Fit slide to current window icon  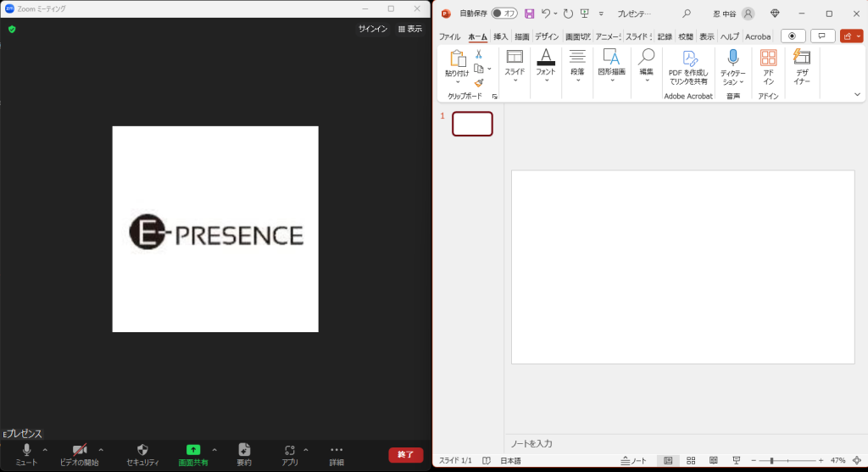pyautogui.click(x=857, y=460)
